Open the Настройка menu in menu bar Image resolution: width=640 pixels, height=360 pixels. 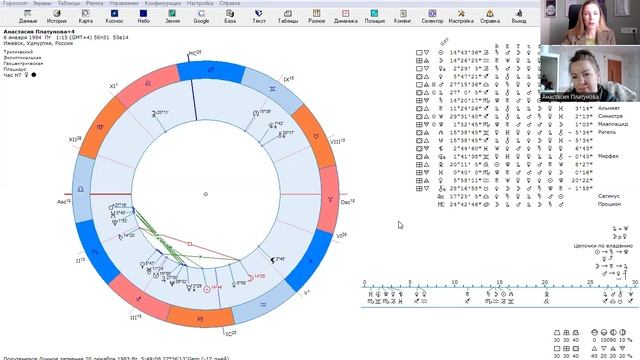coord(200,3)
